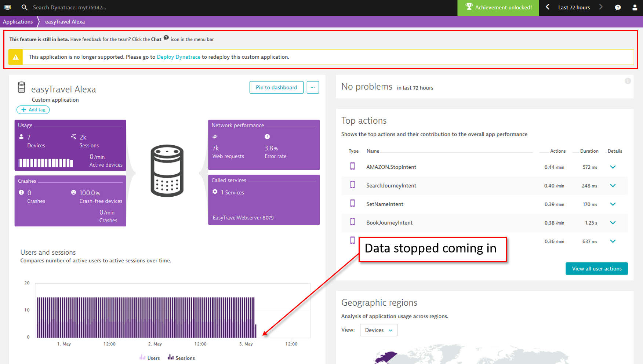This screenshot has height=364, width=643.
Task: Open the Crashes tile
Action: coord(70,201)
